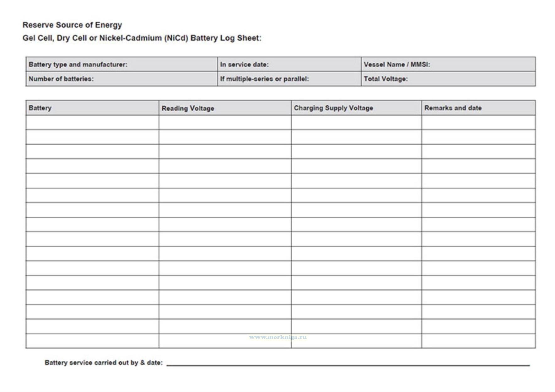
Task: Click first empty cell under Reading Voltage
Action: pos(225,123)
